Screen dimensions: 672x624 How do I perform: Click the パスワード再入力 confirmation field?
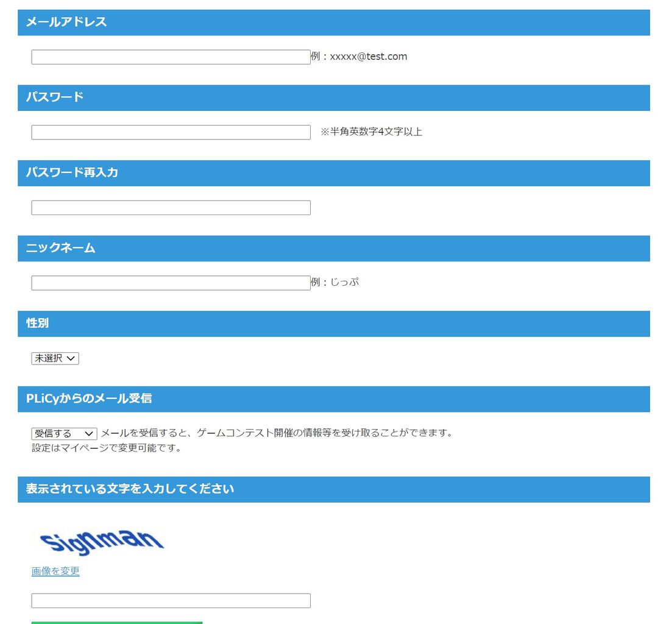(171, 207)
